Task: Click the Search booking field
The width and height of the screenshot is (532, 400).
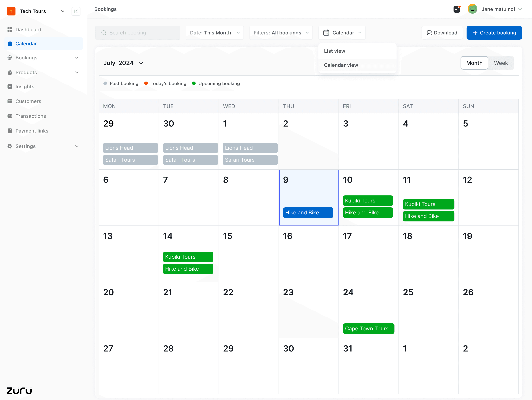Action: click(x=138, y=33)
